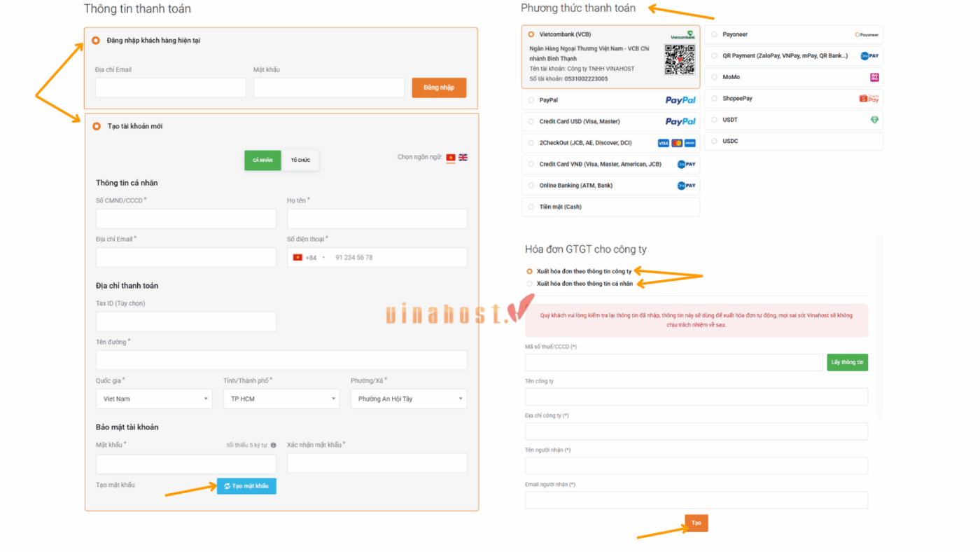Click the Tên công ty input field
This screenshot has height=552, width=980.
click(696, 397)
